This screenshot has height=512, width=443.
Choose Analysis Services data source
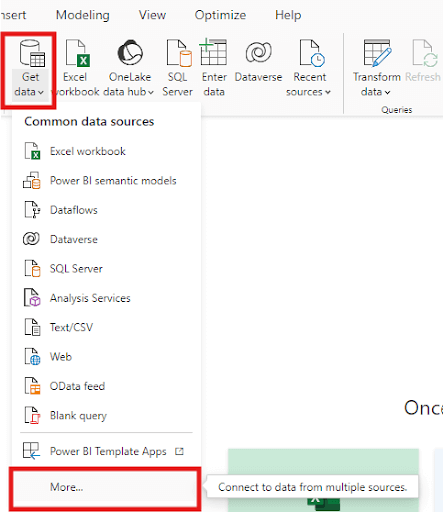(106, 298)
